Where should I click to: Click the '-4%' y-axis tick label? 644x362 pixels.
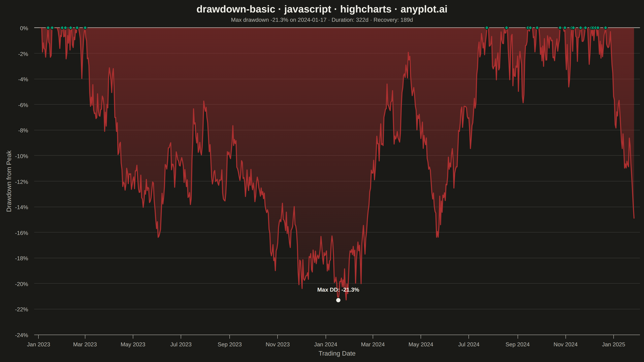[x=23, y=79]
